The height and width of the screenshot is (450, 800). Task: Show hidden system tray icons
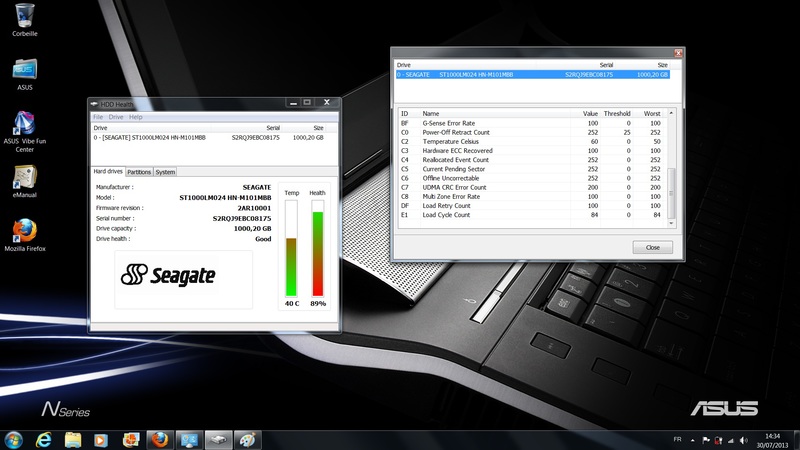pos(692,439)
